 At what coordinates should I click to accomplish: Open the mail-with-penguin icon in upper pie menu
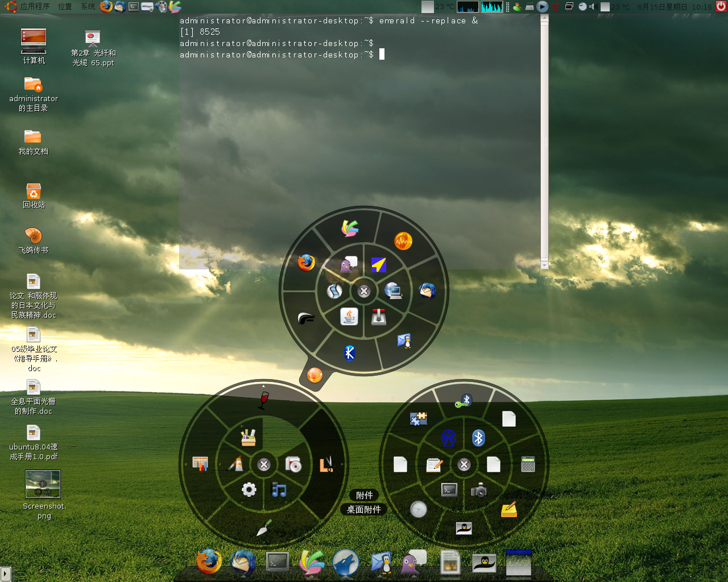tap(404, 340)
